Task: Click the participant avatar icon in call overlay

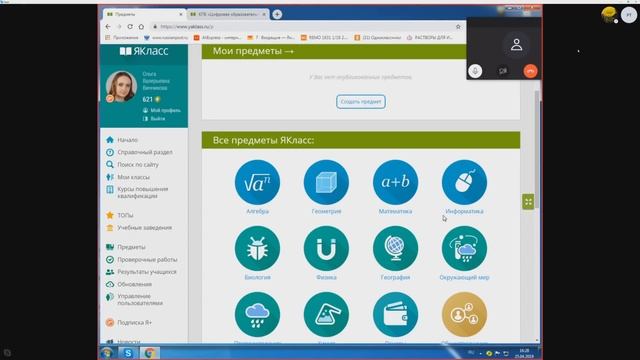Action: [516, 44]
